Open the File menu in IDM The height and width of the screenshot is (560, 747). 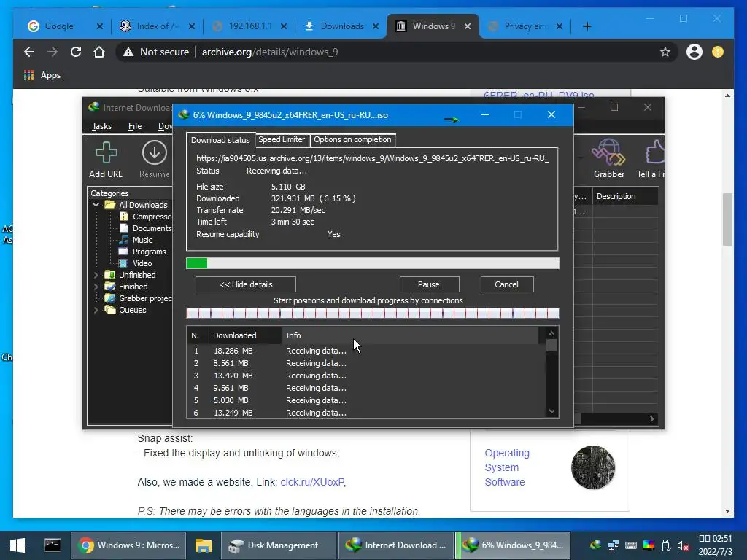pos(135,125)
